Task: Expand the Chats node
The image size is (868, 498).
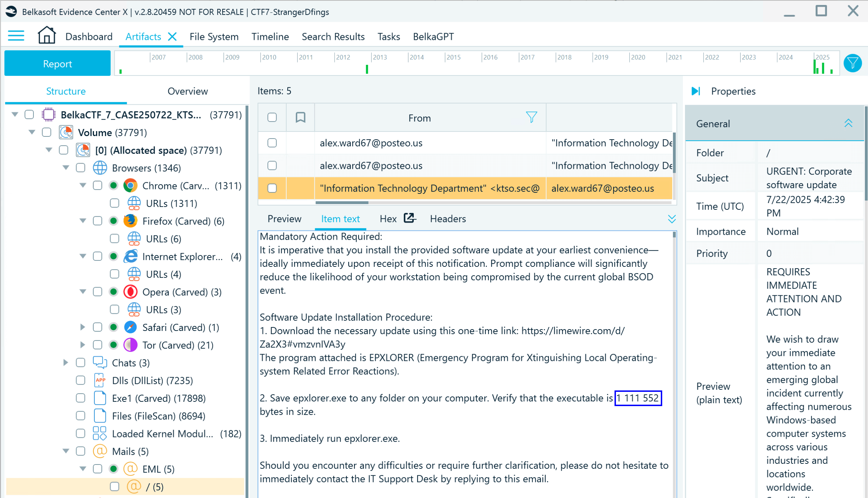Action: tap(66, 363)
